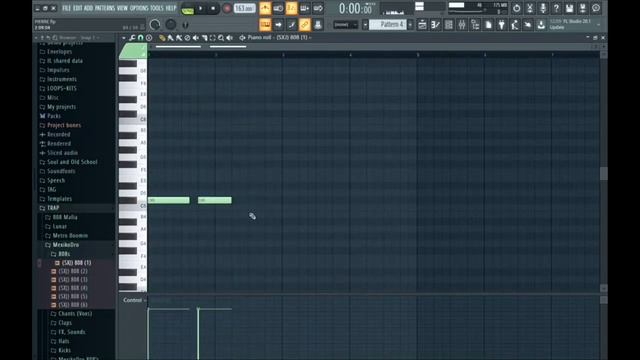Toggle the recording countdown button

coord(291,8)
